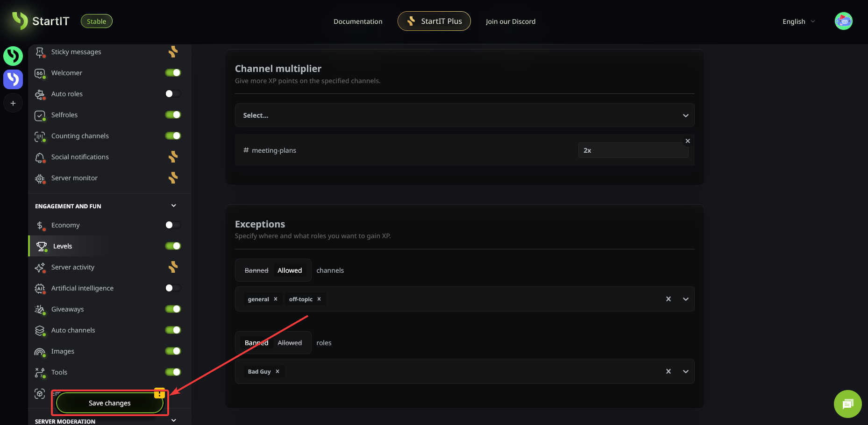Disable the Welcomer toggle
This screenshot has height=425, width=868.
(173, 73)
